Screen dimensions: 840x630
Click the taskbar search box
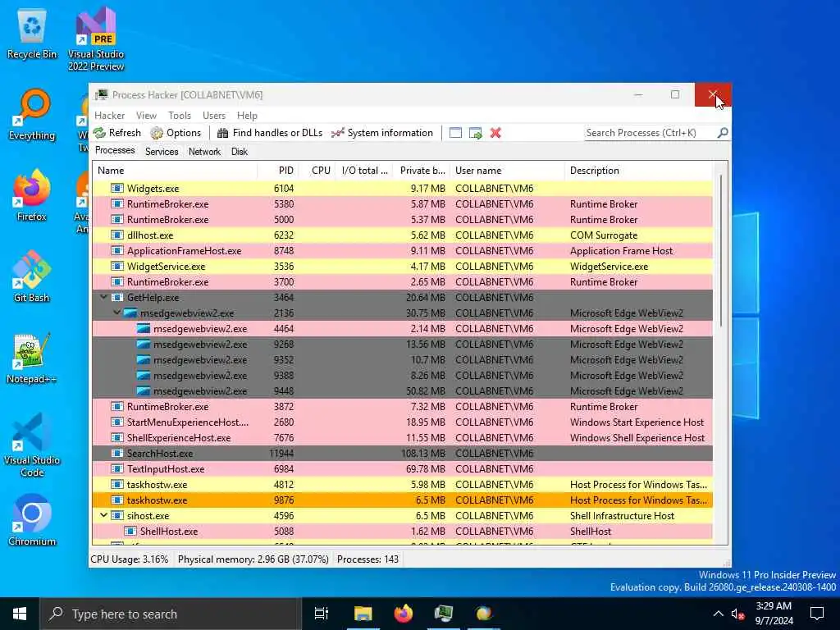click(x=171, y=614)
